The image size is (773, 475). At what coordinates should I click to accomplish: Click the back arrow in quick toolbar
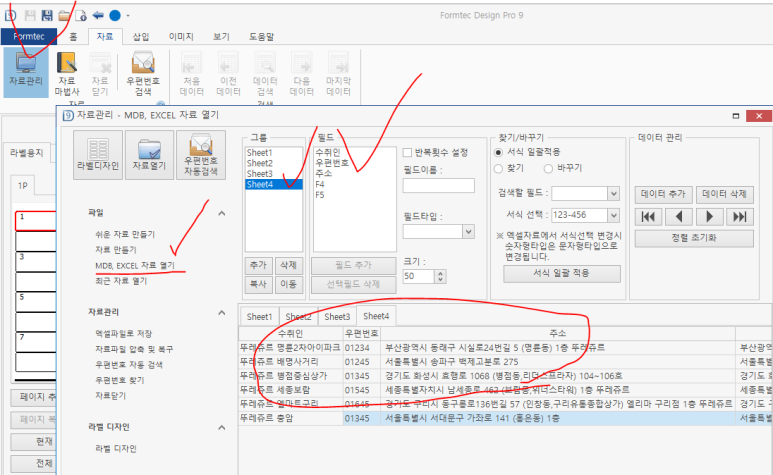[98, 15]
